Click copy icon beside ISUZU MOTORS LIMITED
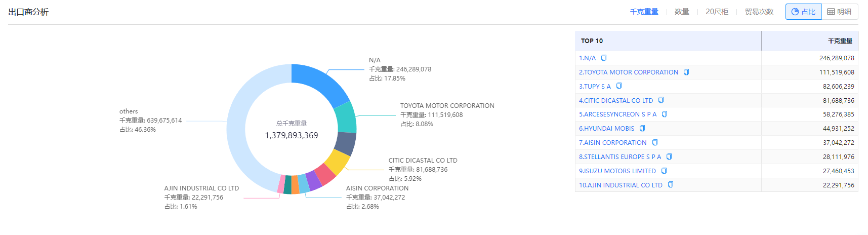The image size is (868, 235). 664,171
